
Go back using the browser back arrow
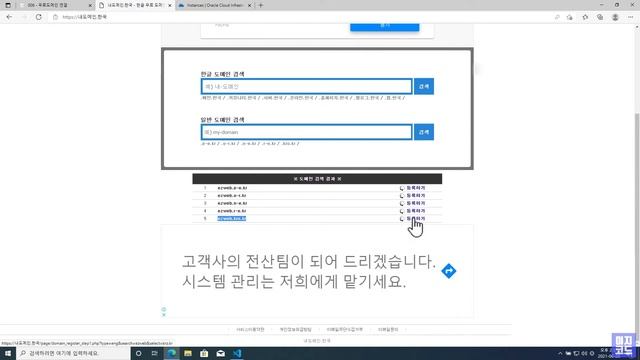click(9, 17)
